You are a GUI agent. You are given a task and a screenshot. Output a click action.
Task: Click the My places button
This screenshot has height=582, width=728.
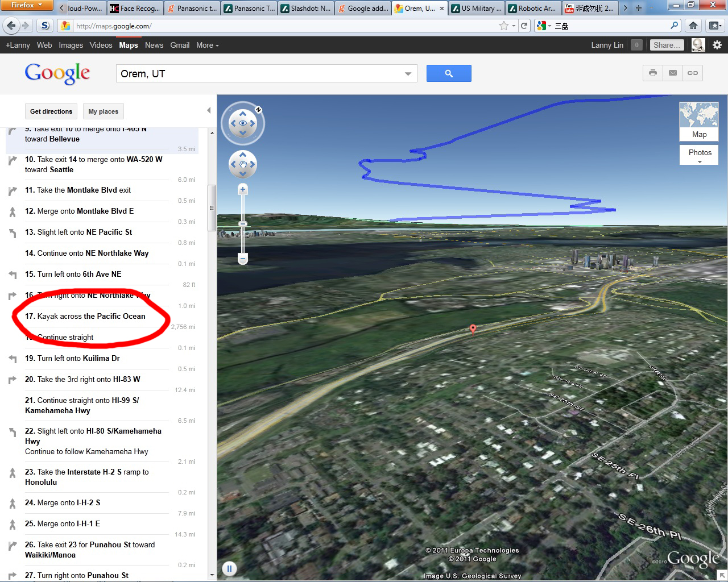click(104, 111)
